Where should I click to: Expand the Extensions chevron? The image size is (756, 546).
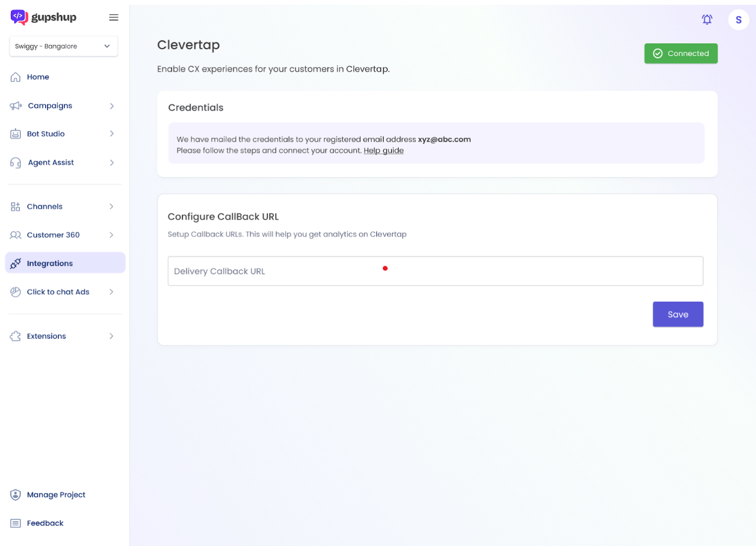pyautogui.click(x=112, y=336)
